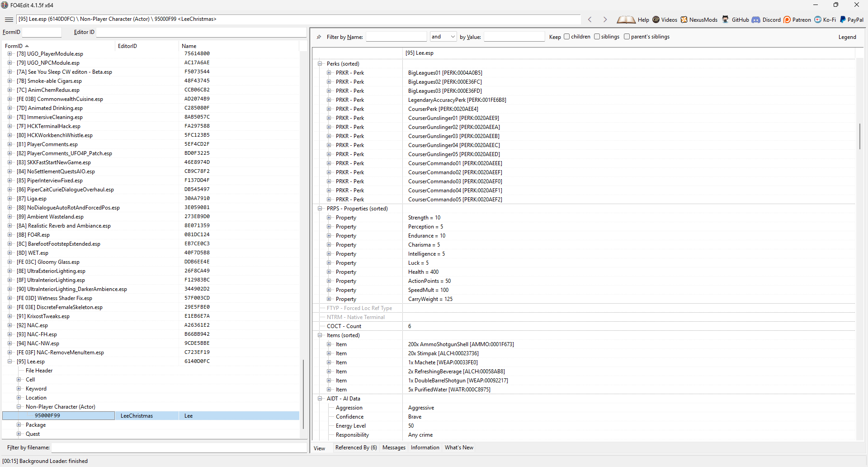Collapse Non-Player Character (Actor) group
868x467 pixels.
click(x=19, y=407)
